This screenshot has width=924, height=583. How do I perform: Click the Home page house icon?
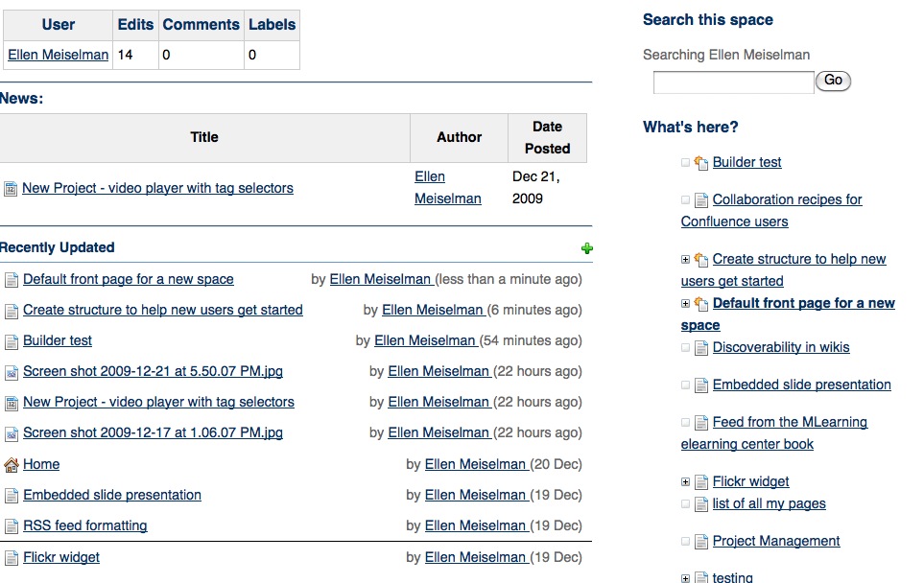12,465
